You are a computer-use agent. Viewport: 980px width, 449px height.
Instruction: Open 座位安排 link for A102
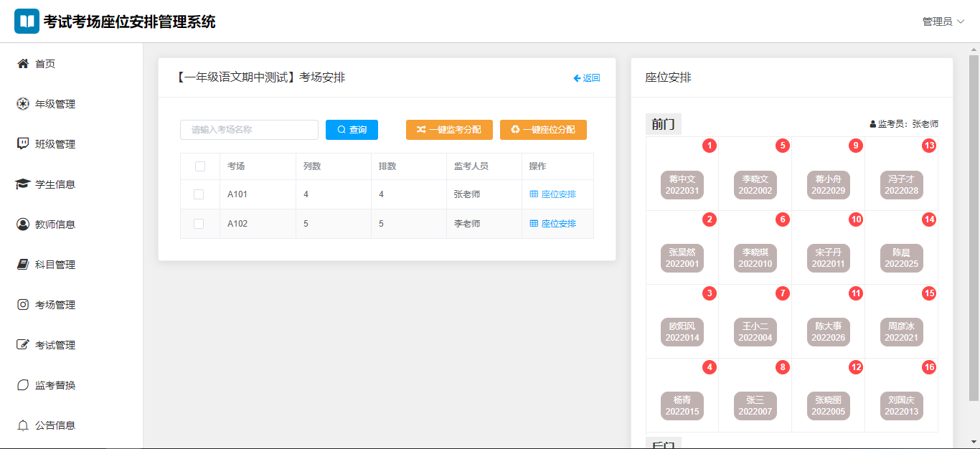(552, 224)
